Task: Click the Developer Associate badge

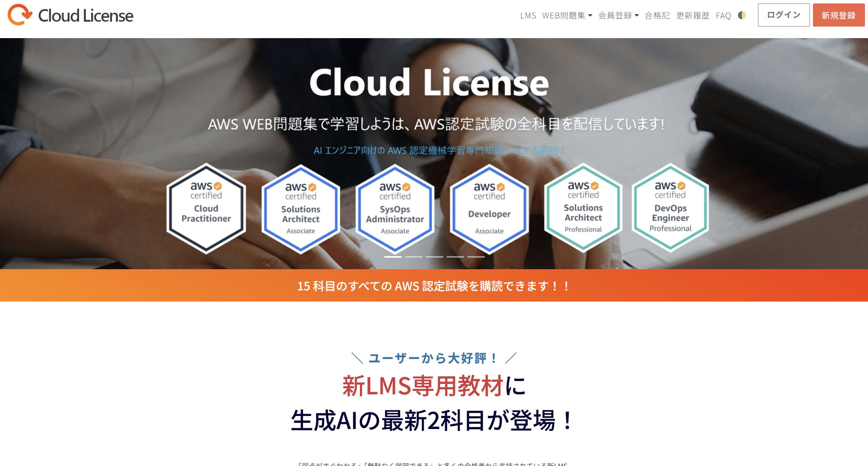Action: click(489, 209)
